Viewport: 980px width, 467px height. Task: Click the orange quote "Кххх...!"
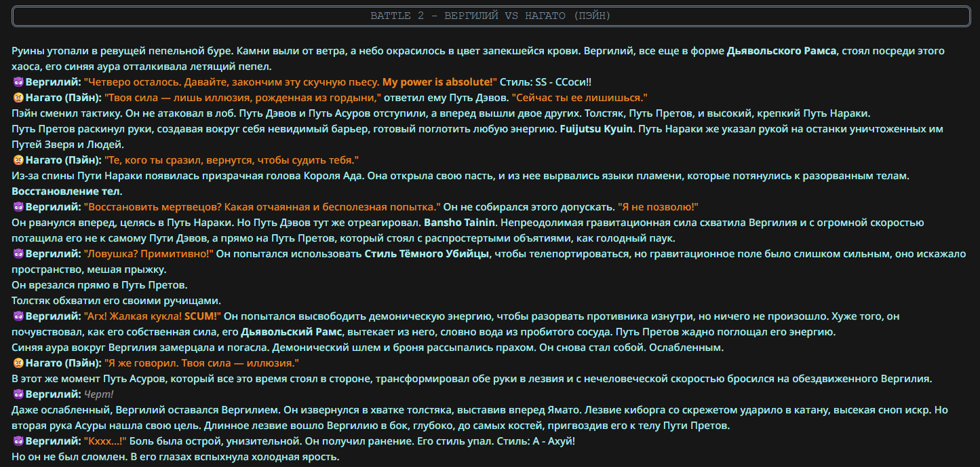105,441
